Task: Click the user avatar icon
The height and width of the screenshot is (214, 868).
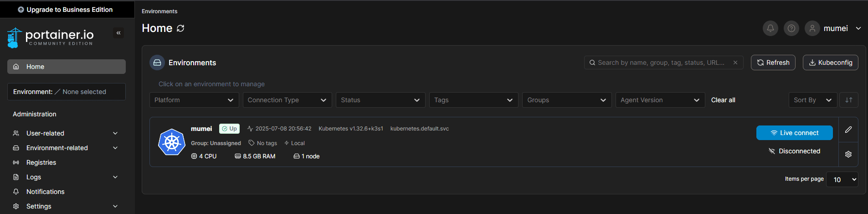Action: [x=812, y=28]
